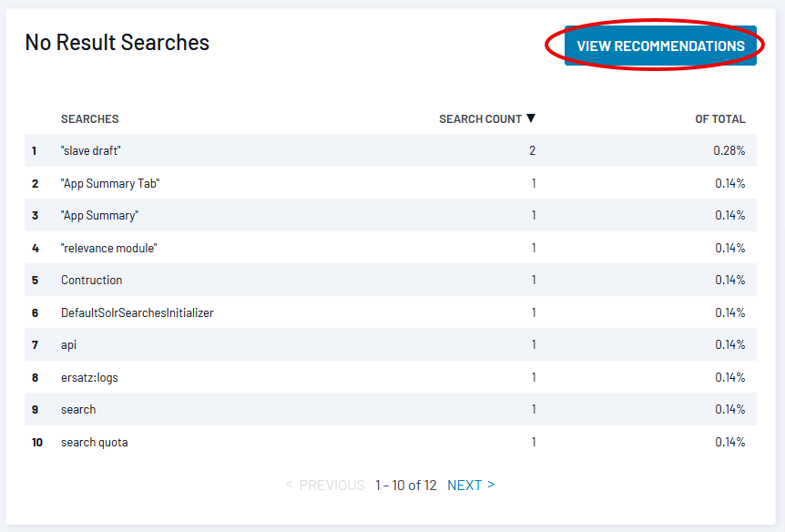
Task: Select the api search row
Action: click(391, 344)
